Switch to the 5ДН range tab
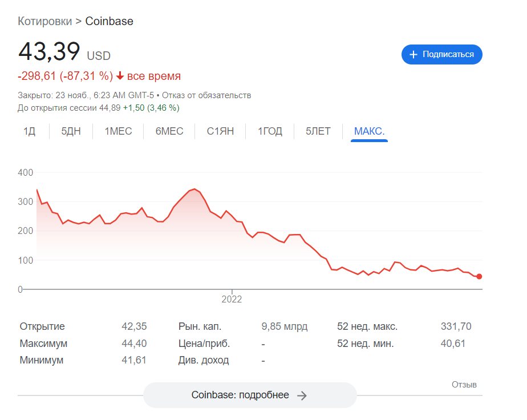Viewport: 527px width, 420px height. click(x=71, y=131)
